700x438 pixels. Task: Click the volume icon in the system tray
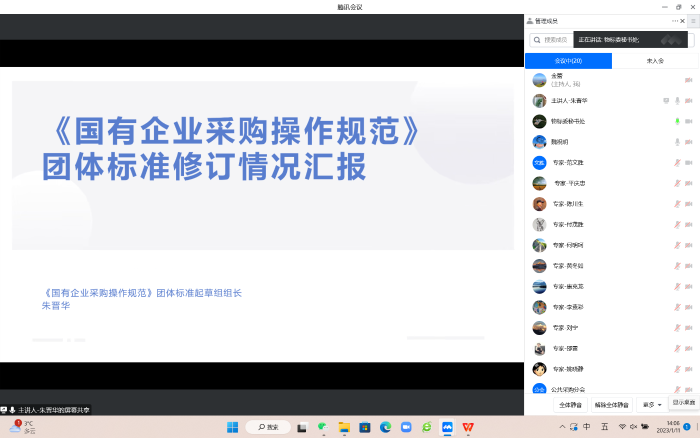[x=633, y=427]
